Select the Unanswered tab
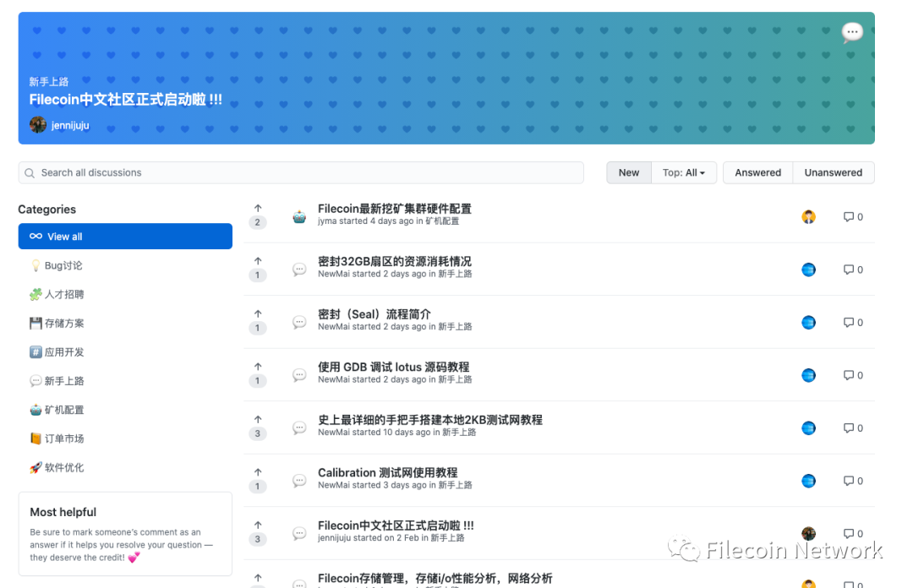The image size is (913, 588). (x=833, y=172)
